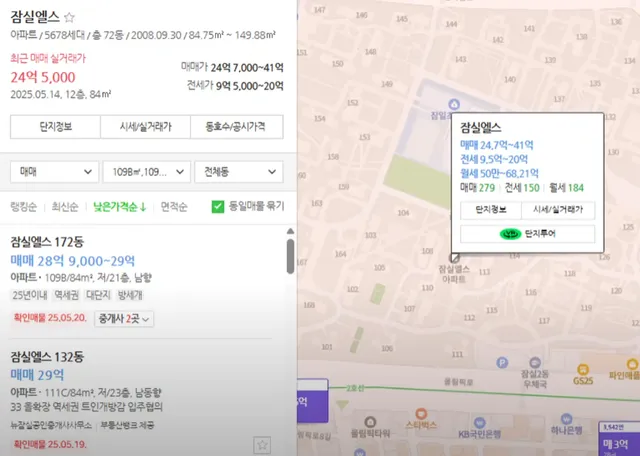Open the 동호수/공시가격 tab
Image resolution: width=640 pixels, height=456 pixels.
pyautogui.click(x=237, y=127)
